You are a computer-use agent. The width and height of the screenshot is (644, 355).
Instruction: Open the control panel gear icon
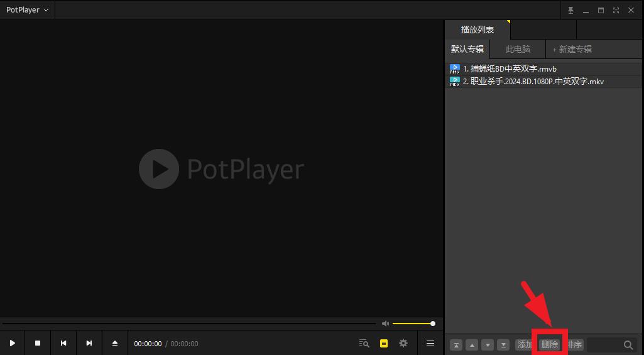pos(403,343)
